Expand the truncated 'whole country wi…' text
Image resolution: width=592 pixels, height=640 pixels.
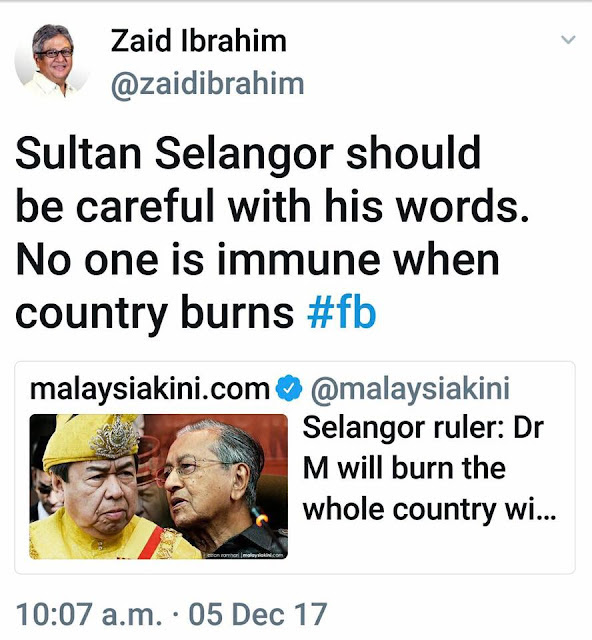[429, 509]
